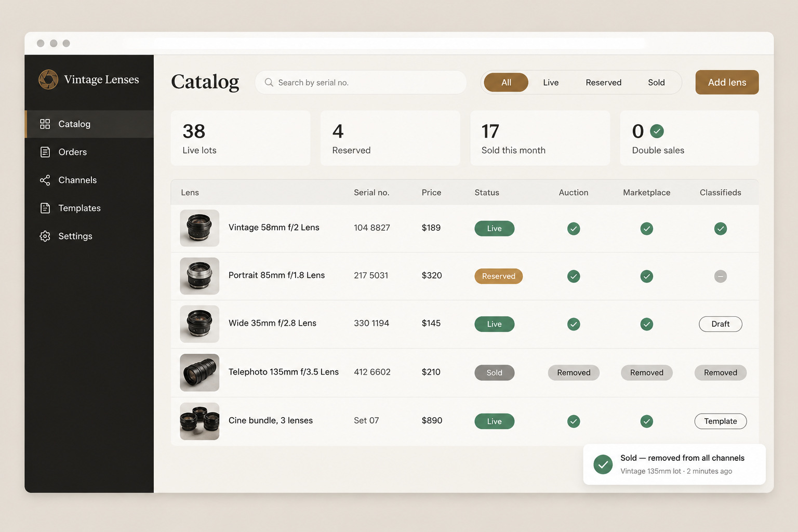Image resolution: width=798 pixels, height=532 pixels.
Task: Click Auction check for Wide 35mm f/2.8 Lens
Action: (574, 324)
